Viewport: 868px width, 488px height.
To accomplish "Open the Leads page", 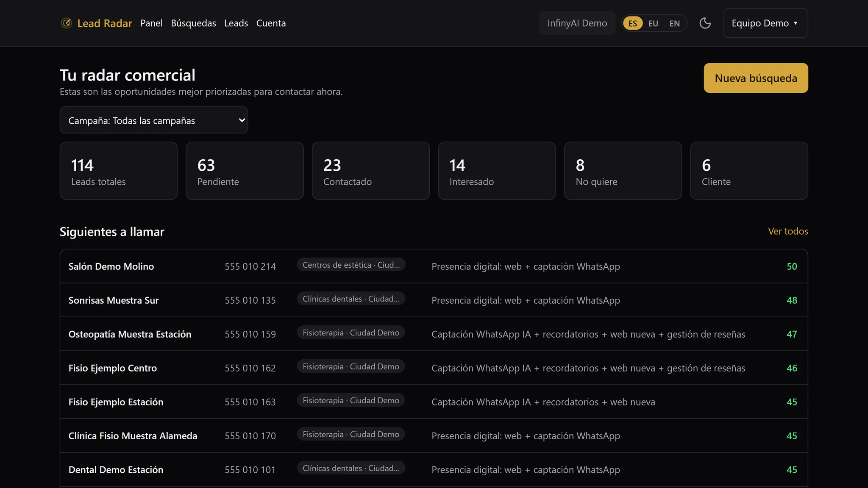I will 236,23.
